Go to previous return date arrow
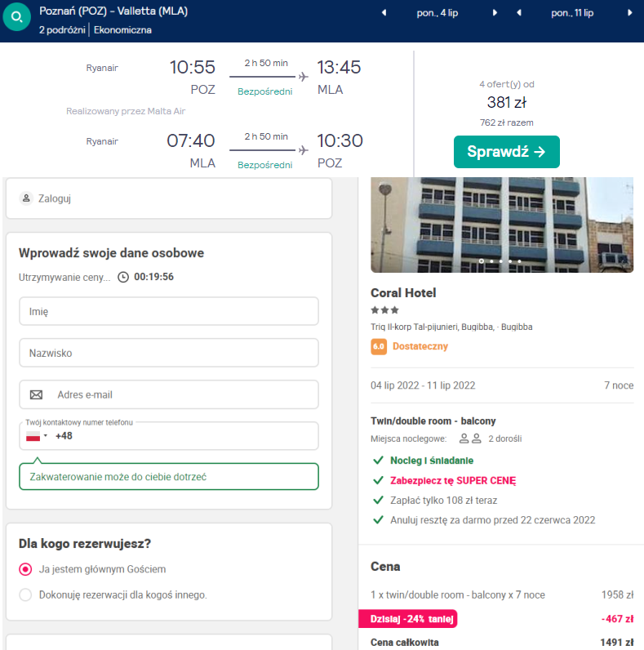644x650 pixels. [x=519, y=13]
